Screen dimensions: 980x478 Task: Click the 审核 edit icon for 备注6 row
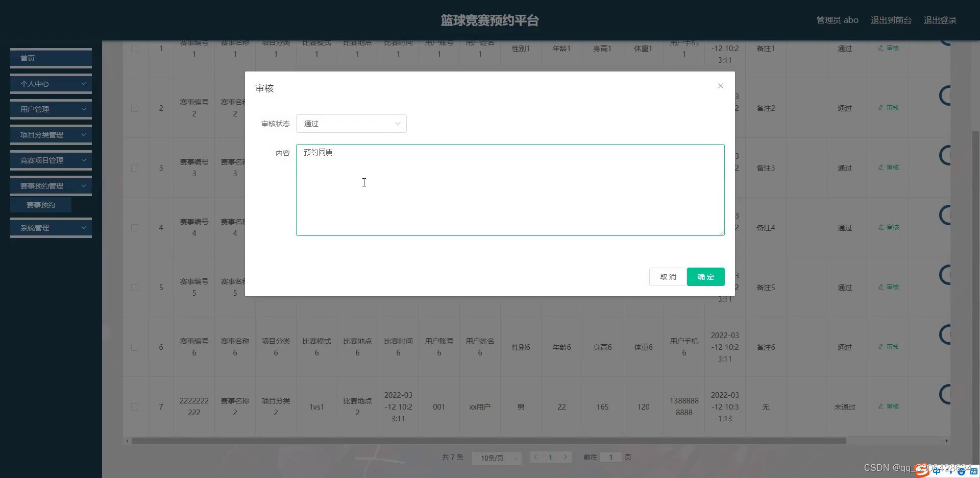[x=888, y=347]
